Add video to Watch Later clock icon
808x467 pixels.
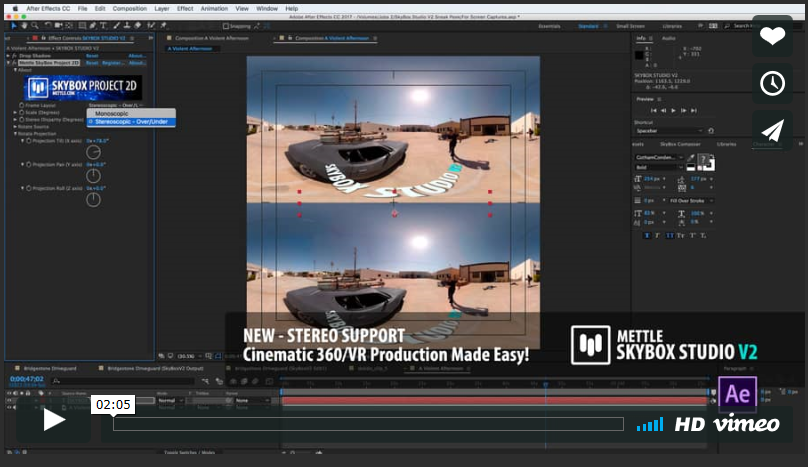(x=772, y=83)
